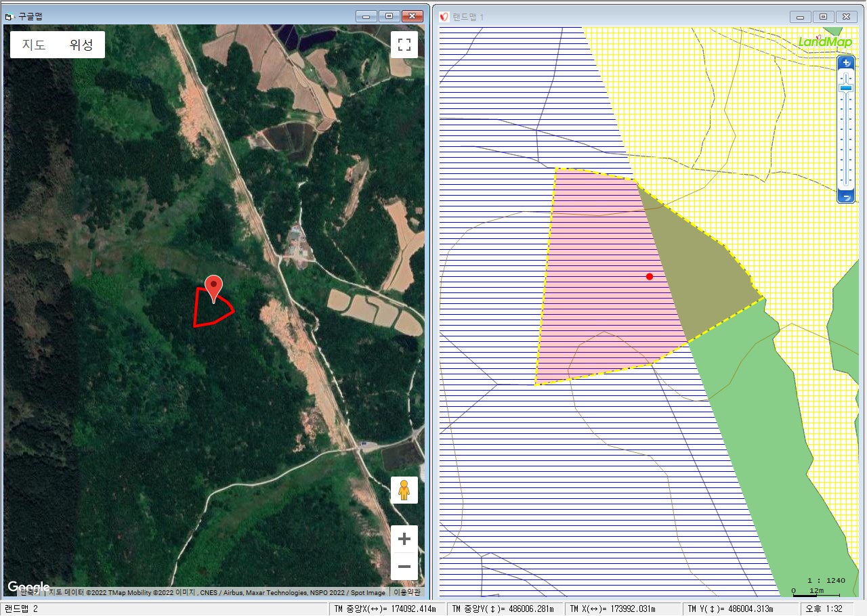This screenshot has height=616, width=867.
Task: Click the TM 중앙X status bar value
Action: click(x=387, y=609)
